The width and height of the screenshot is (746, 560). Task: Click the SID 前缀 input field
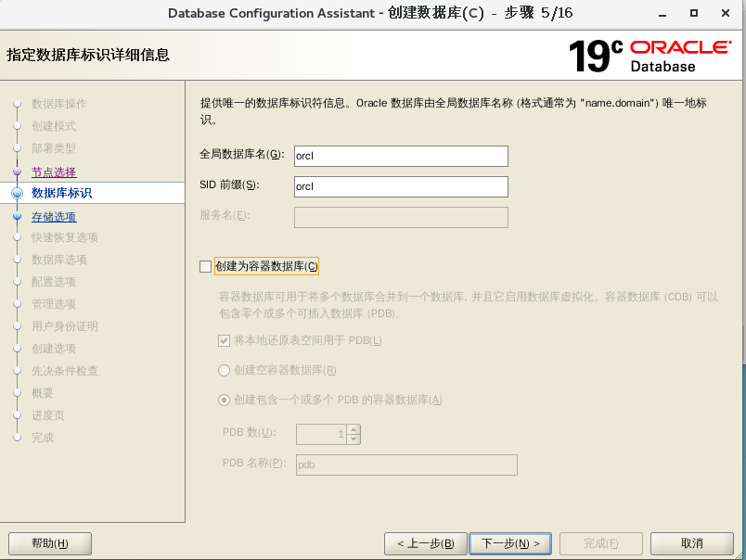tap(401, 186)
